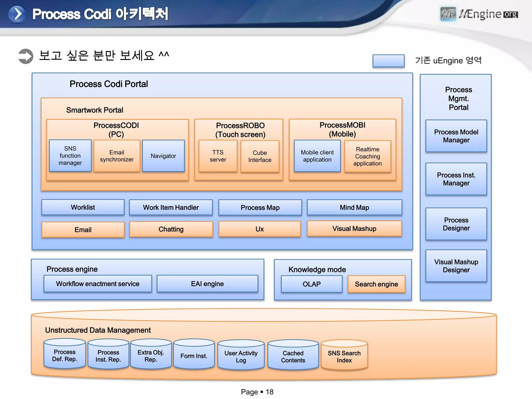Select the Search engine box

pyautogui.click(x=376, y=284)
